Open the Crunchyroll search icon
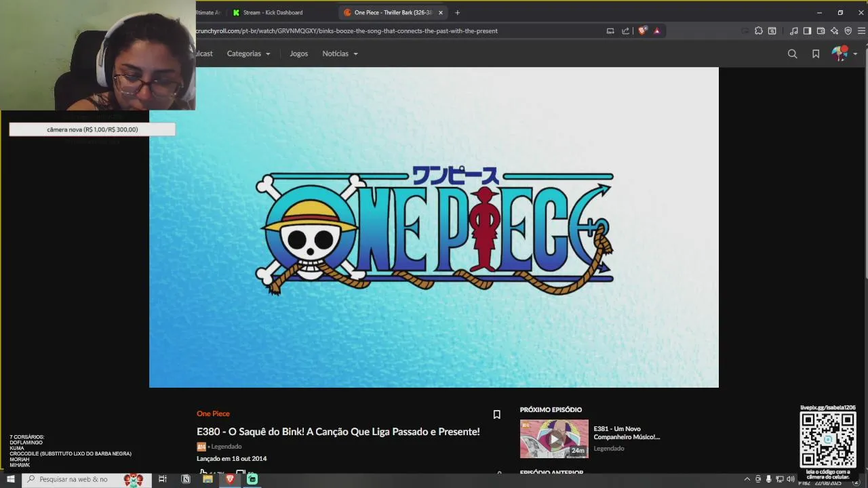Image resolution: width=868 pixels, height=488 pixels. pyautogui.click(x=792, y=54)
